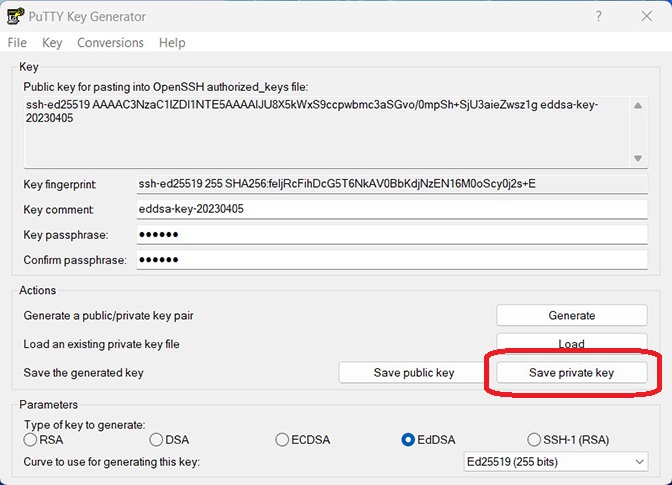Open the Help menu
Image resolution: width=672 pixels, height=485 pixels.
pos(172,42)
